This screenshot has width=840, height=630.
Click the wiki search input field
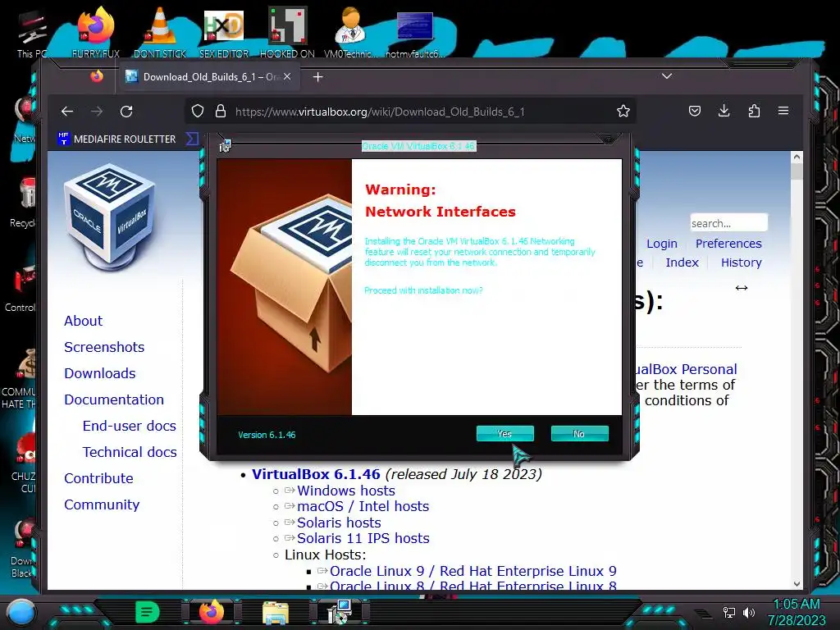(x=728, y=223)
